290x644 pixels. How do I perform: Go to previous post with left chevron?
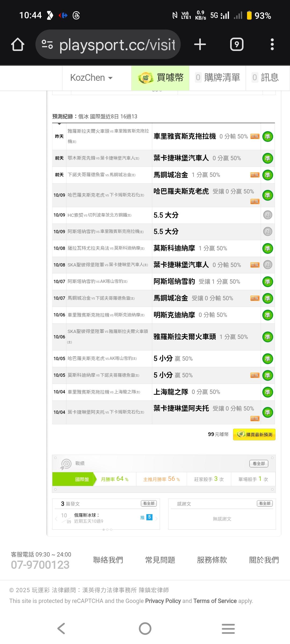(x=56, y=518)
